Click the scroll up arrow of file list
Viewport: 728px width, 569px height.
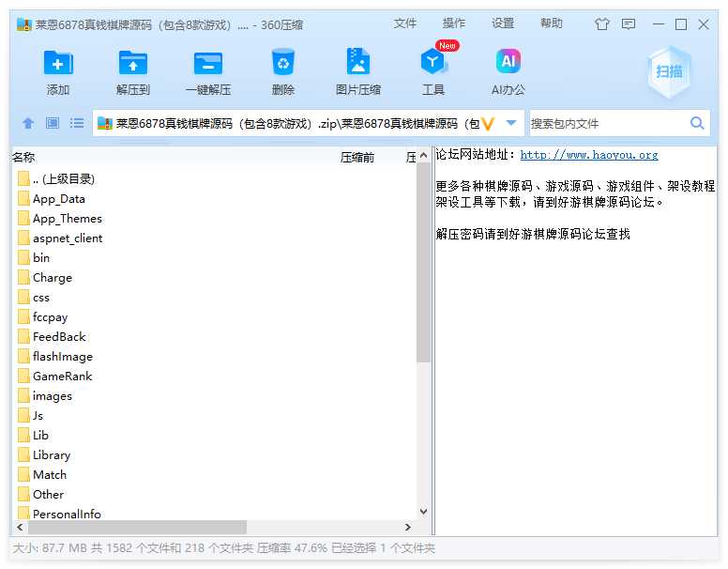(x=423, y=156)
